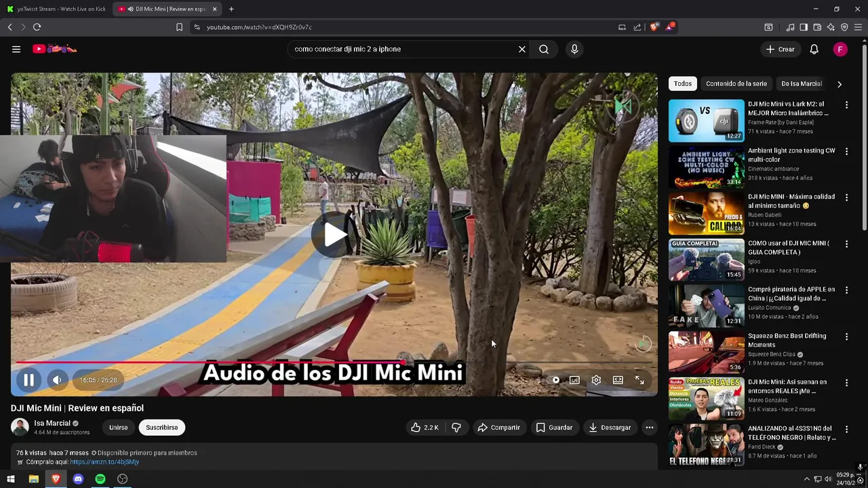Image resolution: width=868 pixels, height=488 pixels.
Task: Open options for 'Squeeze Benz Best Drifting Moments'
Action: tap(846, 336)
